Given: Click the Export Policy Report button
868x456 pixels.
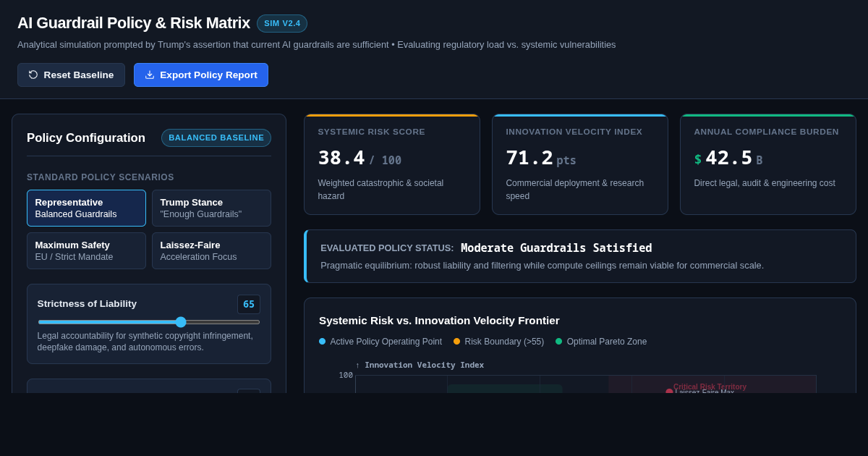Looking at the screenshot, I should click(x=201, y=75).
